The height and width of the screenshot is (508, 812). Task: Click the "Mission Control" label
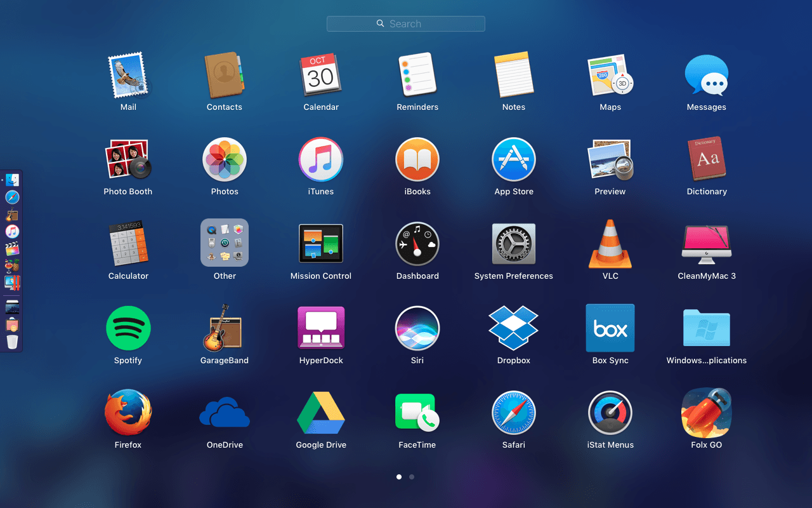[321, 276]
